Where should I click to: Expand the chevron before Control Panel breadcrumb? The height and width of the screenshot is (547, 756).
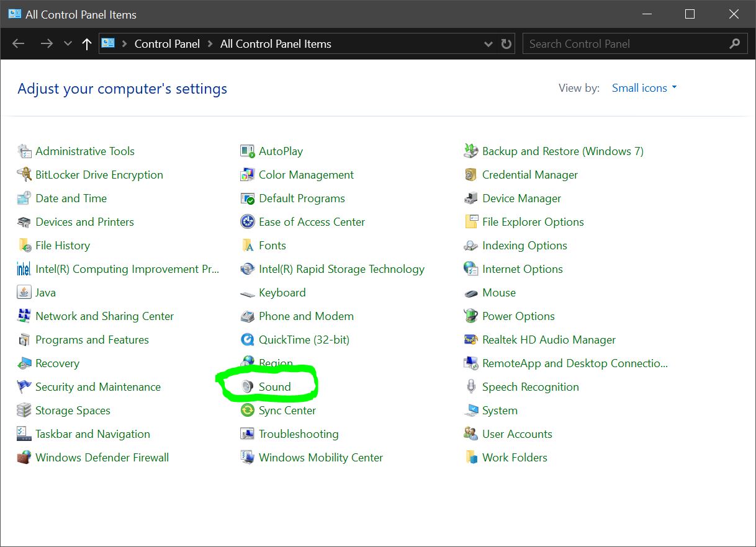pyautogui.click(x=125, y=44)
